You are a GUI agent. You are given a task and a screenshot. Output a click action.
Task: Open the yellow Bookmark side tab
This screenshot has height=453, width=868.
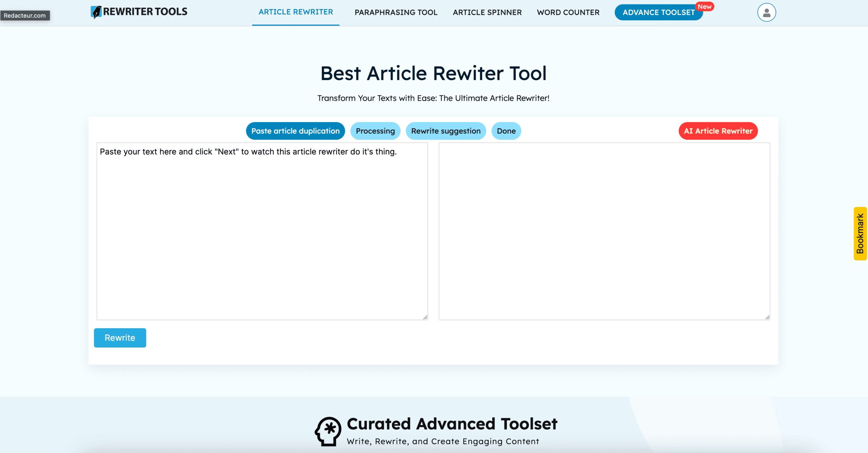click(x=860, y=234)
